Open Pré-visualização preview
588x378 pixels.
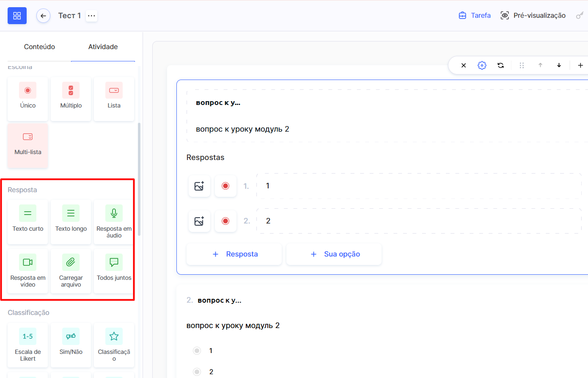click(533, 16)
